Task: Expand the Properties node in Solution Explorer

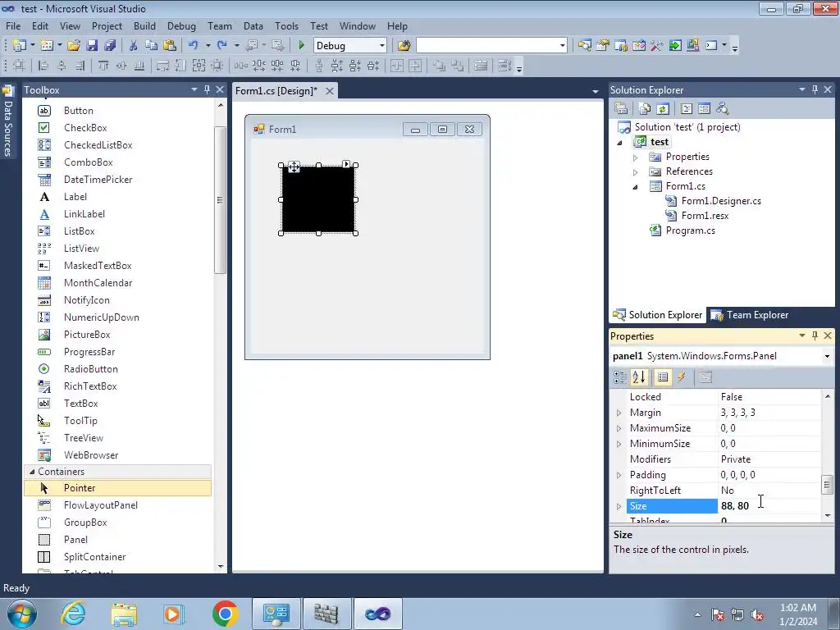Action: click(636, 157)
